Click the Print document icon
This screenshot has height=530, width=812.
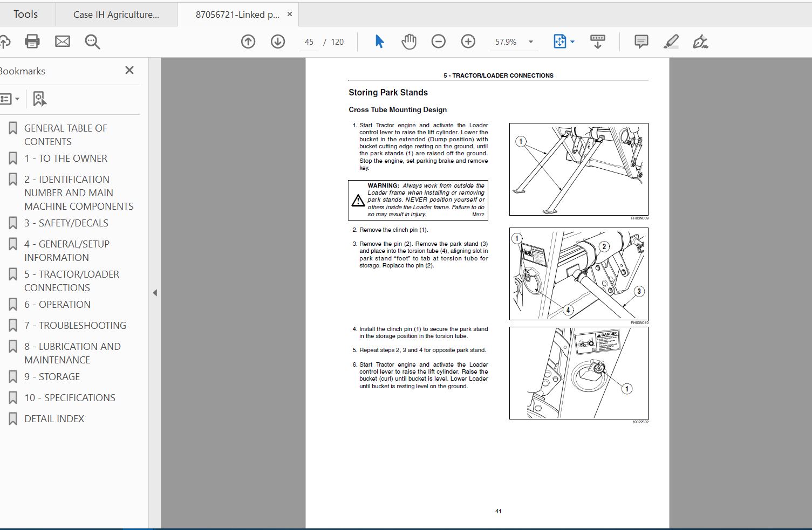coord(32,41)
